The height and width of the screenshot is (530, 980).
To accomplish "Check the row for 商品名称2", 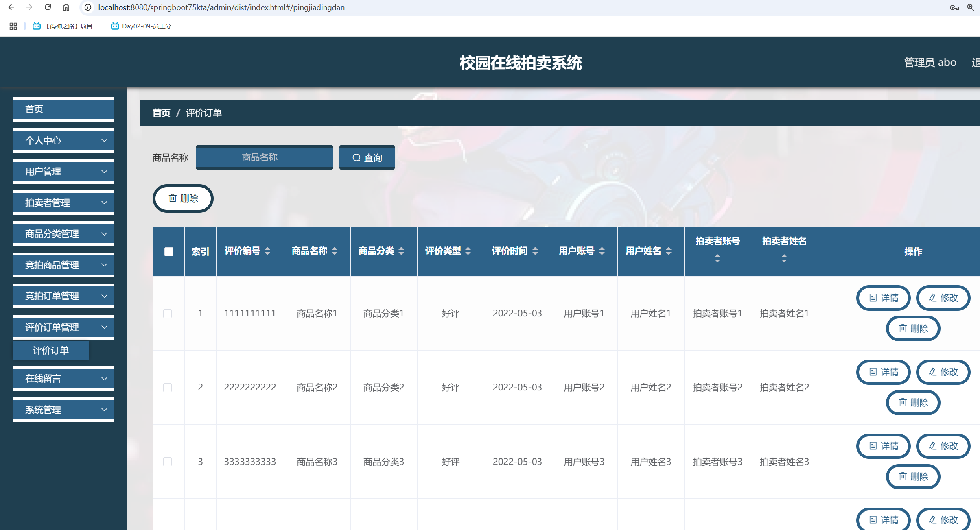I will [x=167, y=387].
